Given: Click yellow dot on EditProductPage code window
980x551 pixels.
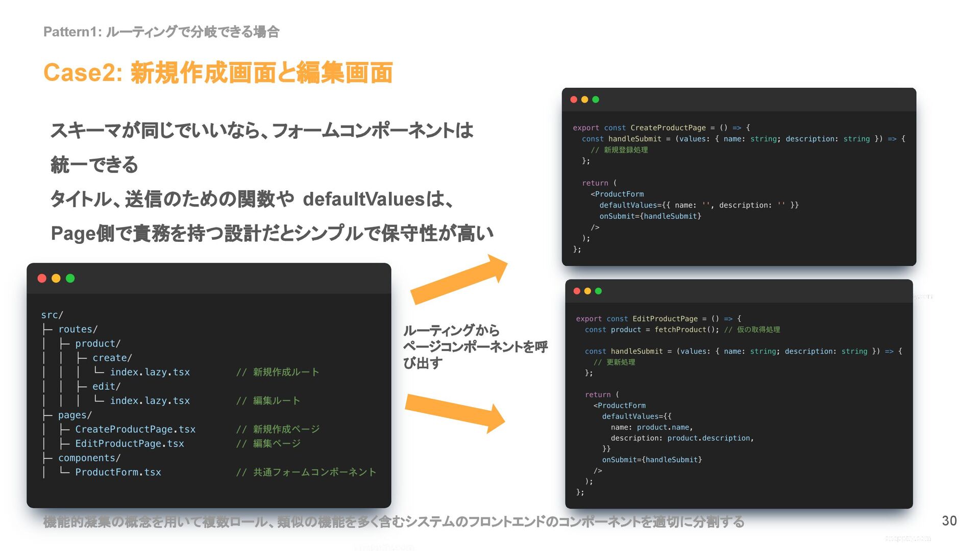Looking at the screenshot, I should click(587, 291).
